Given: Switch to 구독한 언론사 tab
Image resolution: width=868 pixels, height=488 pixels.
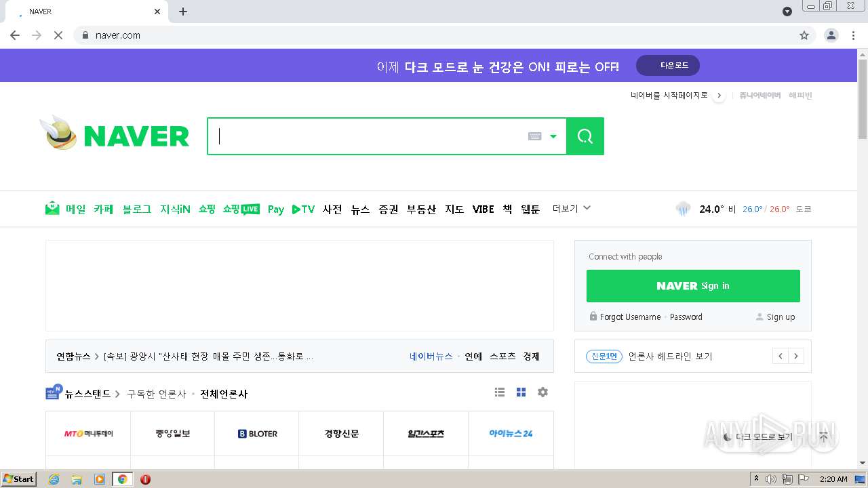Looking at the screenshot, I should tap(157, 394).
